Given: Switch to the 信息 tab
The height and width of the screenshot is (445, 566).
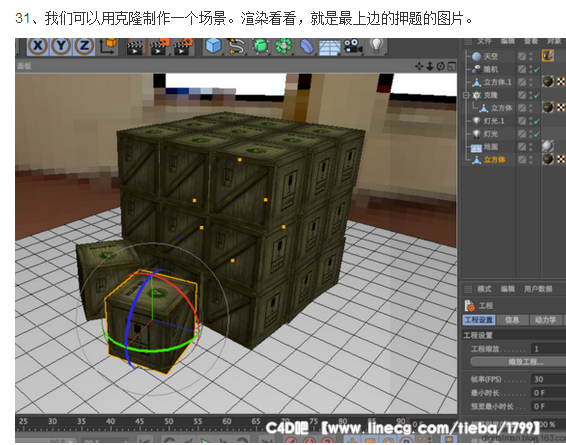Looking at the screenshot, I should (512, 320).
